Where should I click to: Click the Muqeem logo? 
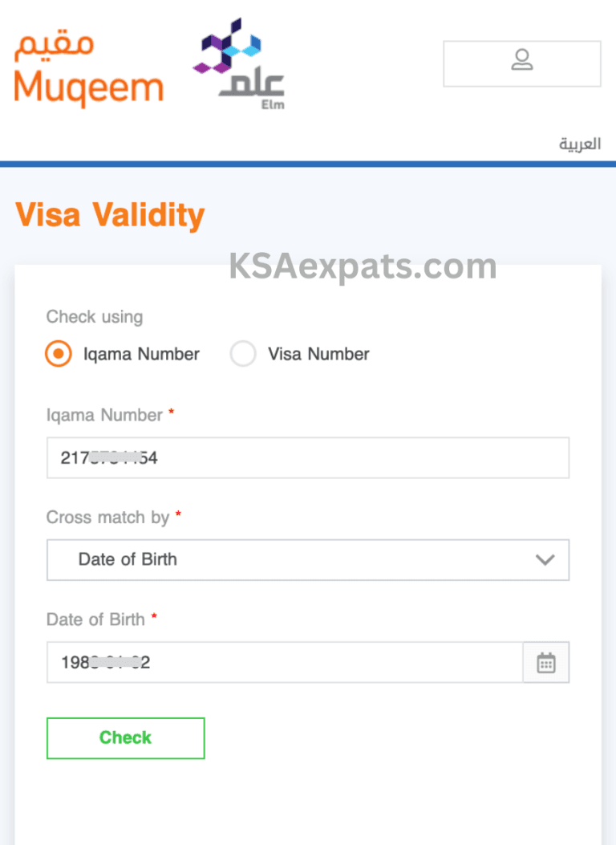[x=87, y=64]
